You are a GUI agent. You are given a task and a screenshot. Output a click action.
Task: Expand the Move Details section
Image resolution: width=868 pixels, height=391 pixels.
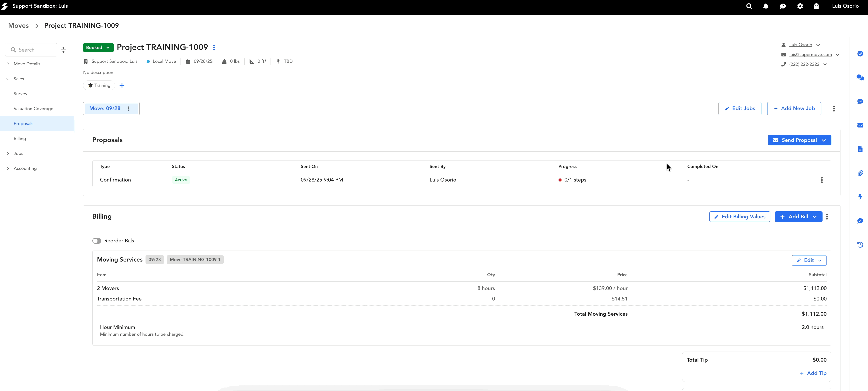(27, 64)
